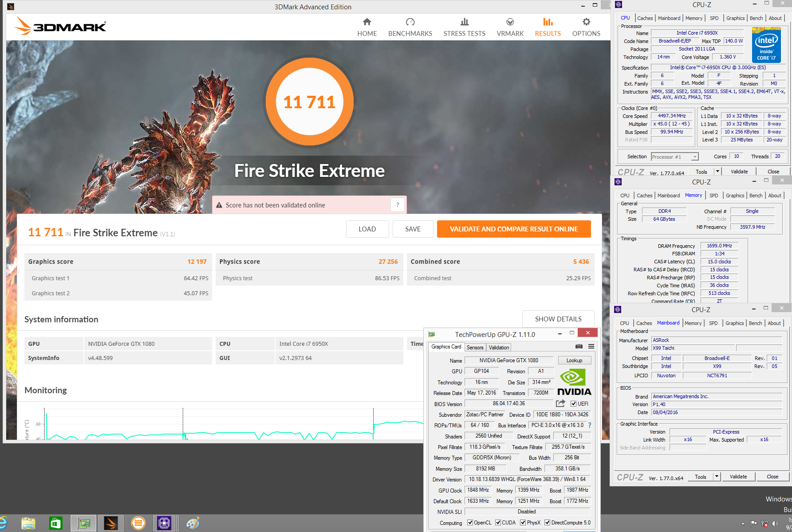
Task: Open Action Center flag in system tray
Action: (753, 524)
